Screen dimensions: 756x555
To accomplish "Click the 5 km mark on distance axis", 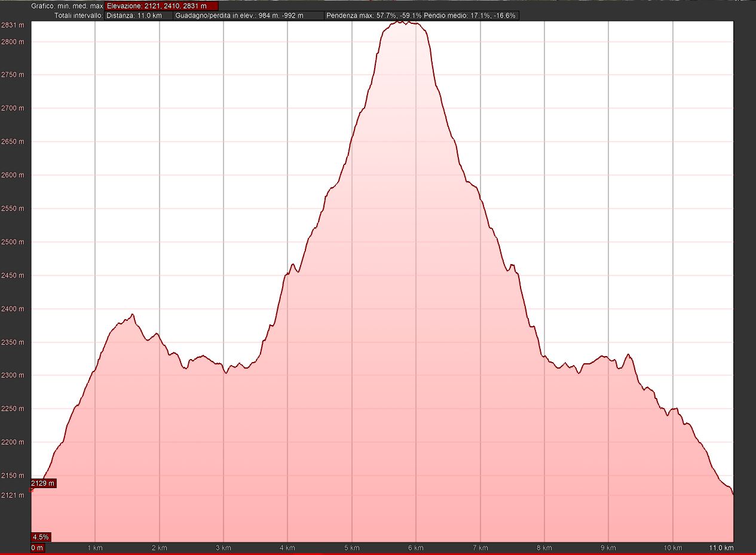I will tap(351, 548).
